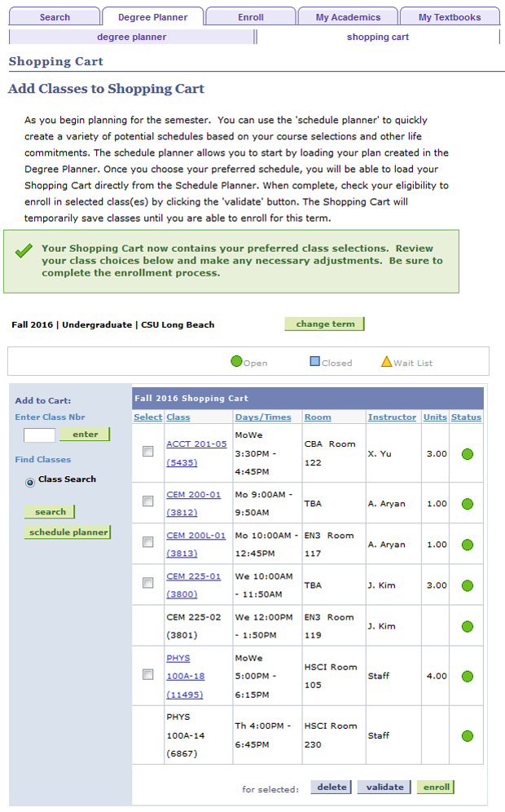Image resolution: width=505 pixels, height=812 pixels.
Task: Open the CEM 200-01 class link
Action: coord(193,495)
